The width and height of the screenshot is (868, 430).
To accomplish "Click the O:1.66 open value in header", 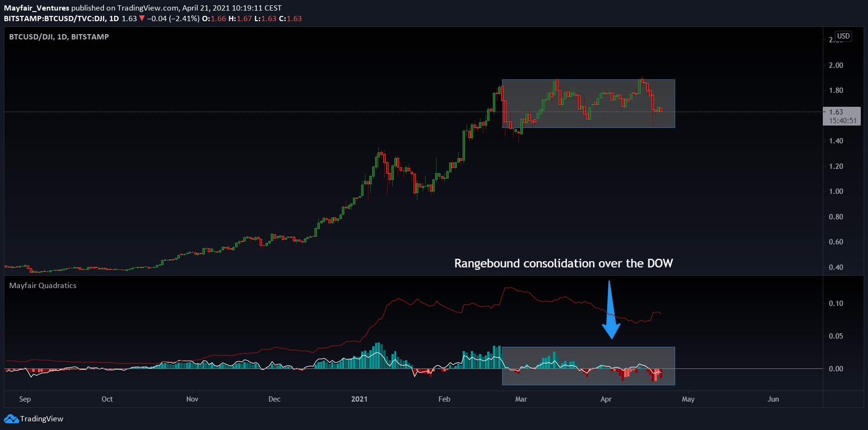I will pos(214,18).
